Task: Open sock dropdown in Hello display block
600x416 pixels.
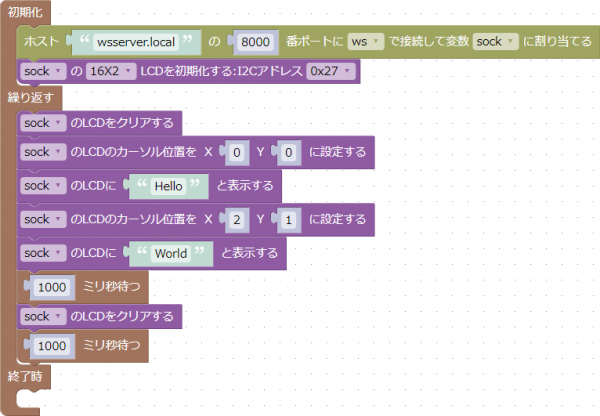Action: click(x=43, y=186)
